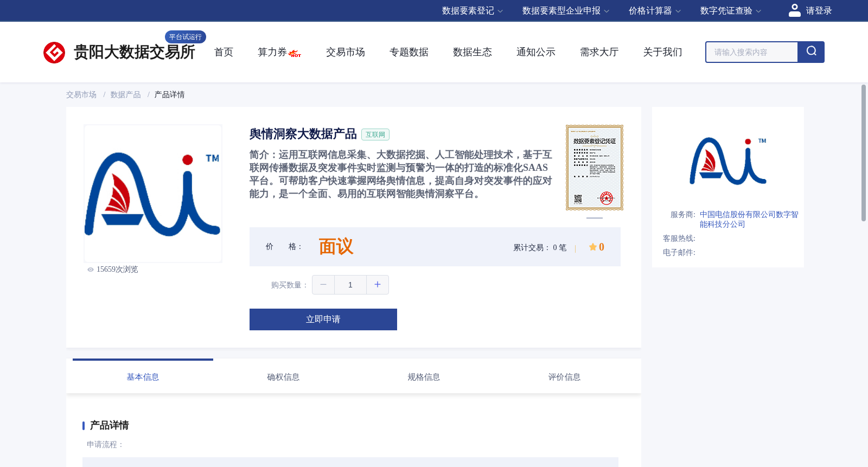Image resolution: width=868 pixels, height=467 pixels.
Task: Click the page vertical scrollbar
Action: click(x=864, y=153)
